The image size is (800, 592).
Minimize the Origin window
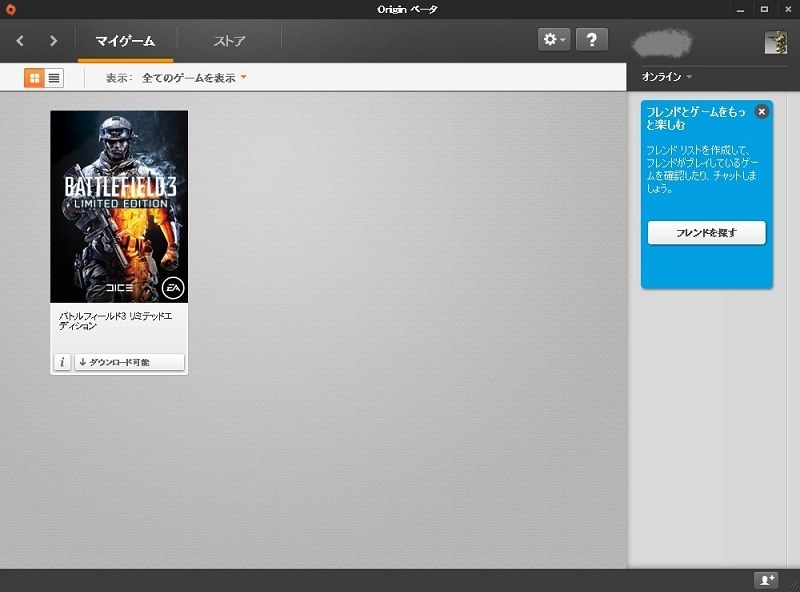point(740,10)
